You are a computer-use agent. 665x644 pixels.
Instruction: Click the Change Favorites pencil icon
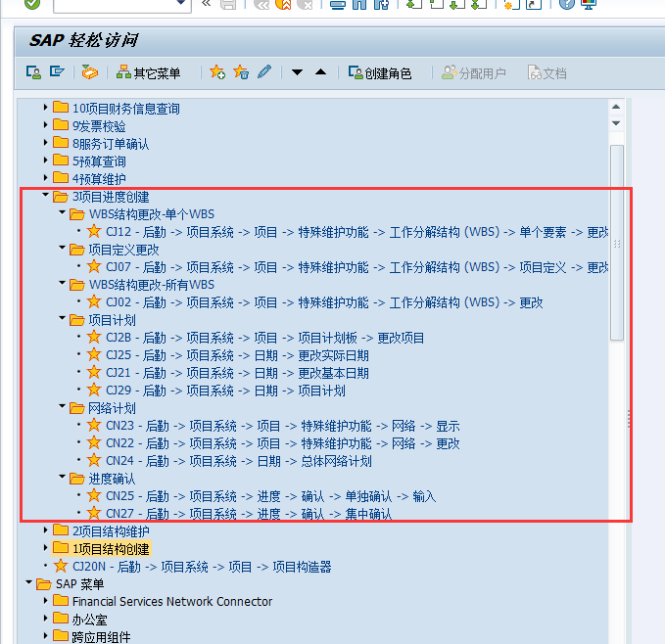pos(264,71)
